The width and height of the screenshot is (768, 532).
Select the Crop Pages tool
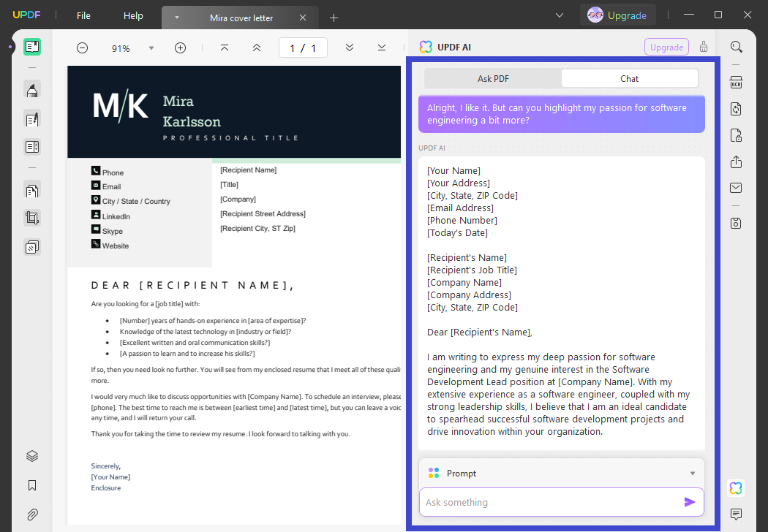point(31,217)
